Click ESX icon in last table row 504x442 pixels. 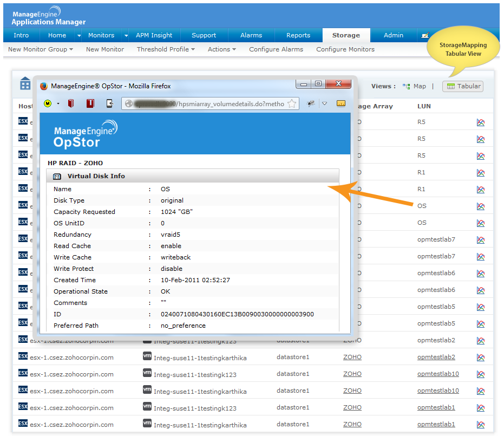(x=23, y=423)
